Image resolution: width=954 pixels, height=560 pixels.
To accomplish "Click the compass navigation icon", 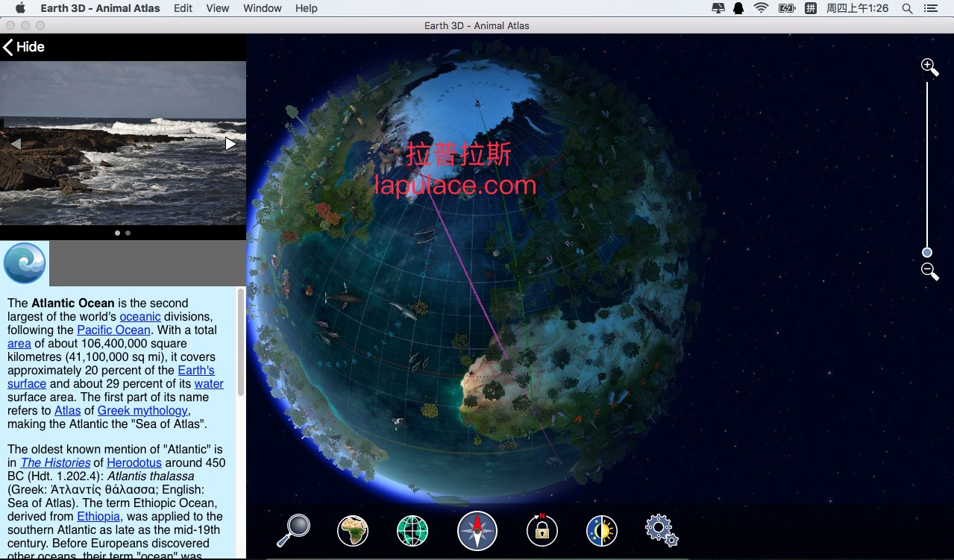I will 477,531.
